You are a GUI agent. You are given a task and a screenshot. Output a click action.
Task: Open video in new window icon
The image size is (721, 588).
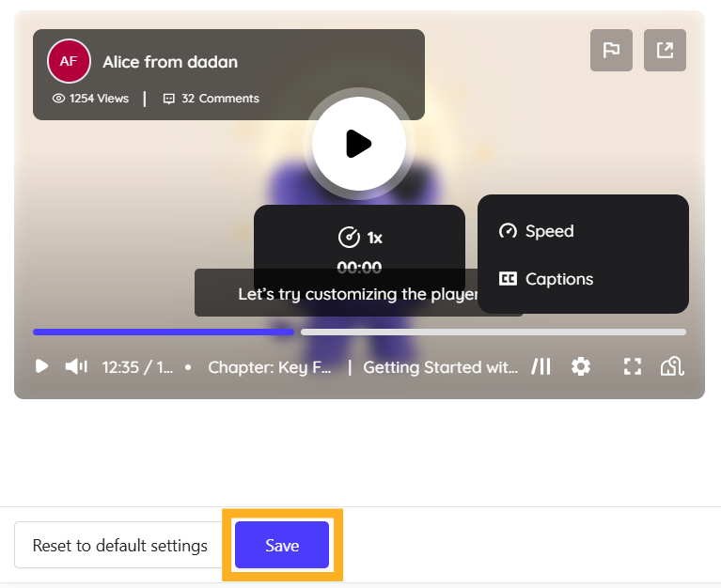point(665,51)
